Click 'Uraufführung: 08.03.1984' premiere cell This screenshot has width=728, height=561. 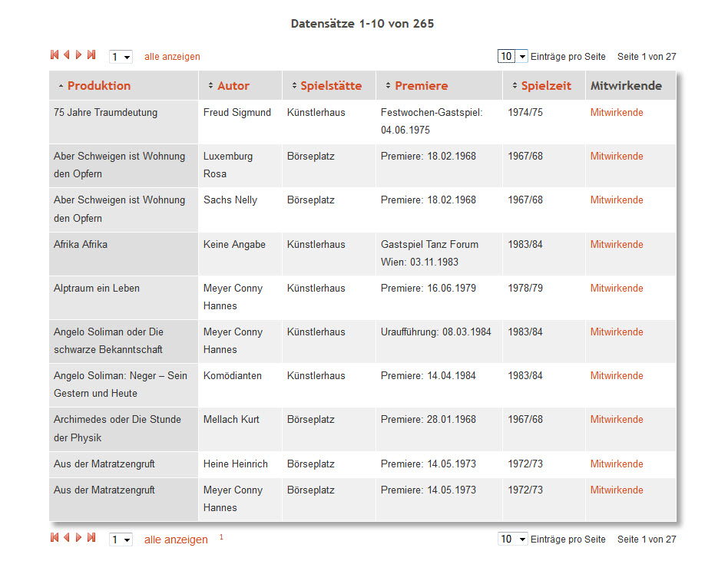click(x=439, y=341)
